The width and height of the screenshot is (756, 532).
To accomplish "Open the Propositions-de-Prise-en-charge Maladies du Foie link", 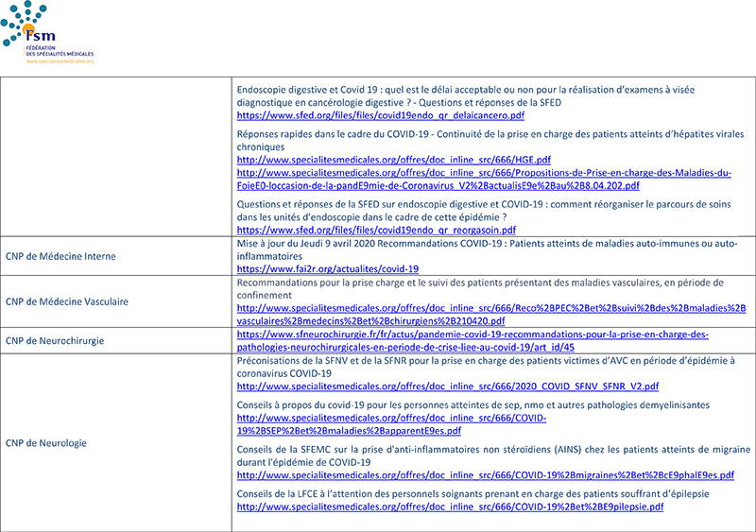I will [x=484, y=179].
